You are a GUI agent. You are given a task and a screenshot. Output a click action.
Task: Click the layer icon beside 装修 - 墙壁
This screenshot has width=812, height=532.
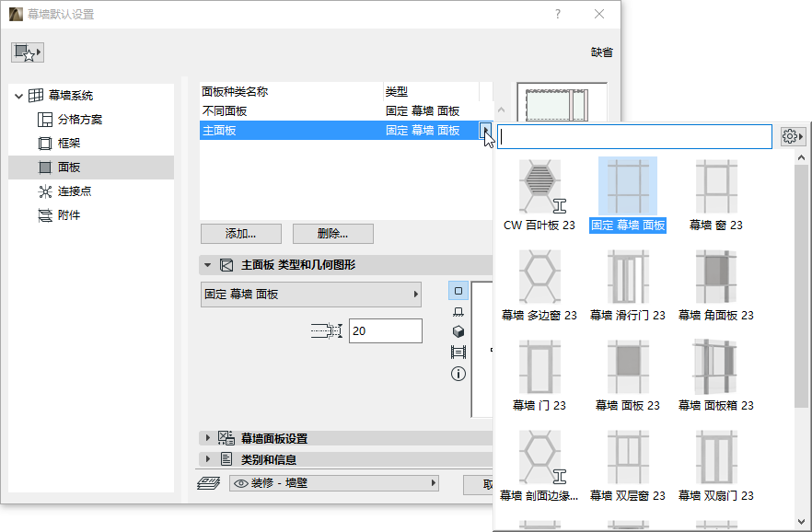(x=209, y=483)
